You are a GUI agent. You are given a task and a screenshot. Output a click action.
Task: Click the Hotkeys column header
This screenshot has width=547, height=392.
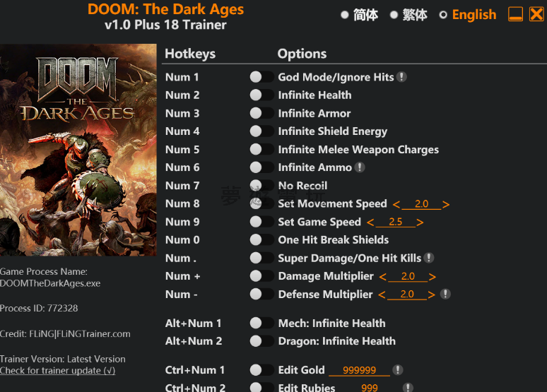(x=190, y=54)
